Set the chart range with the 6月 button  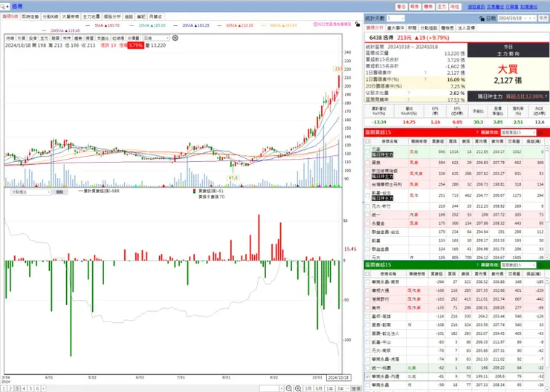coord(319,388)
